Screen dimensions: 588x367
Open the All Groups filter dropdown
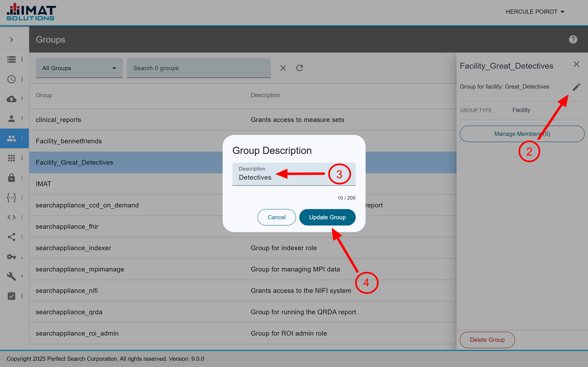click(x=79, y=68)
